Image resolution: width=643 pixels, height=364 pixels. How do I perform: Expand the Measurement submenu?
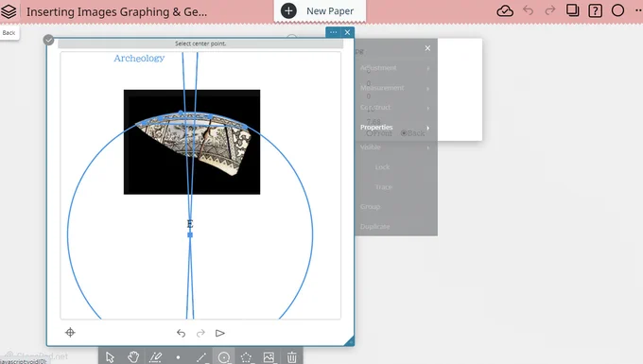pyautogui.click(x=395, y=88)
